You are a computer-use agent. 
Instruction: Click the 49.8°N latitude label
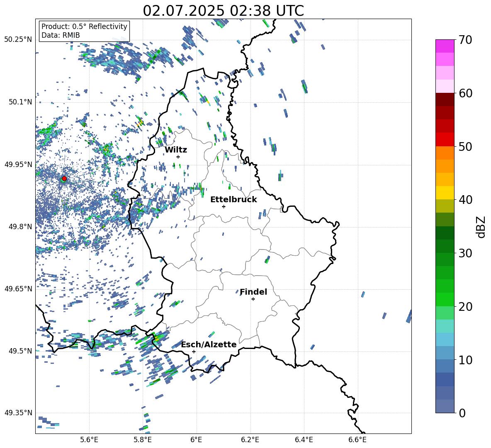click(20, 227)
